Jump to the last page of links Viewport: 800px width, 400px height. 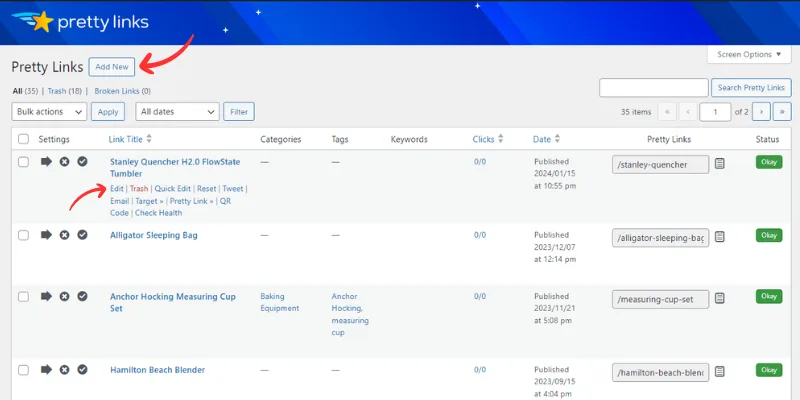click(783, 112)
